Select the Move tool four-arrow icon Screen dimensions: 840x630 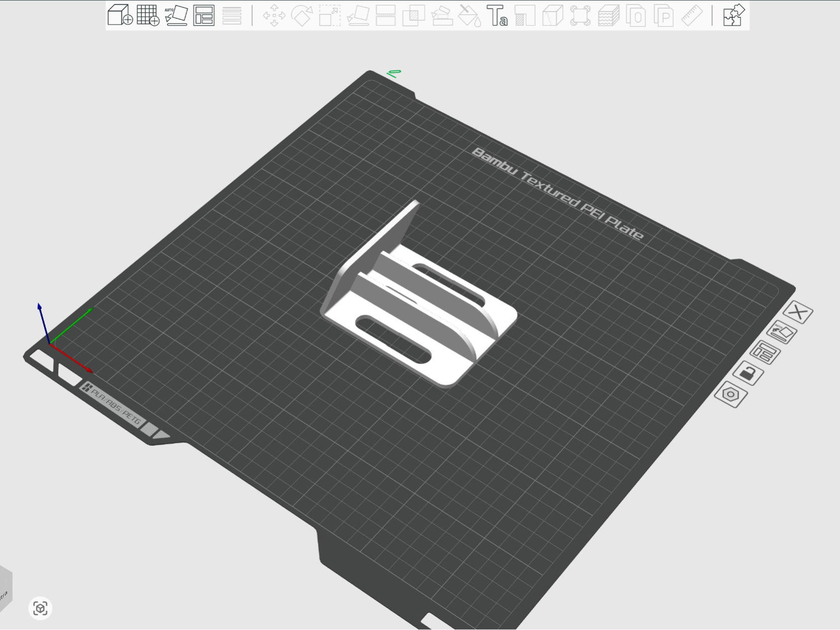(274, 15)
